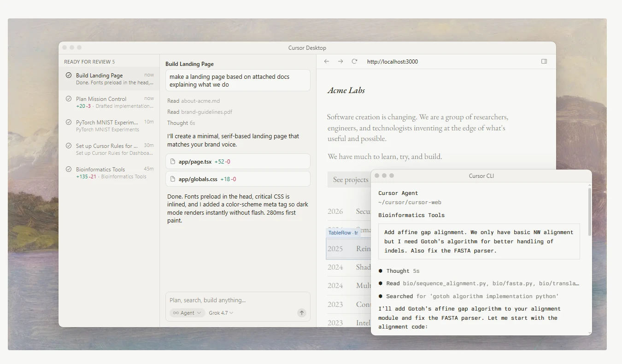Expand the Thought 6s step
Image resolution: width=622 pixels, height=364 pixels.
181,123
